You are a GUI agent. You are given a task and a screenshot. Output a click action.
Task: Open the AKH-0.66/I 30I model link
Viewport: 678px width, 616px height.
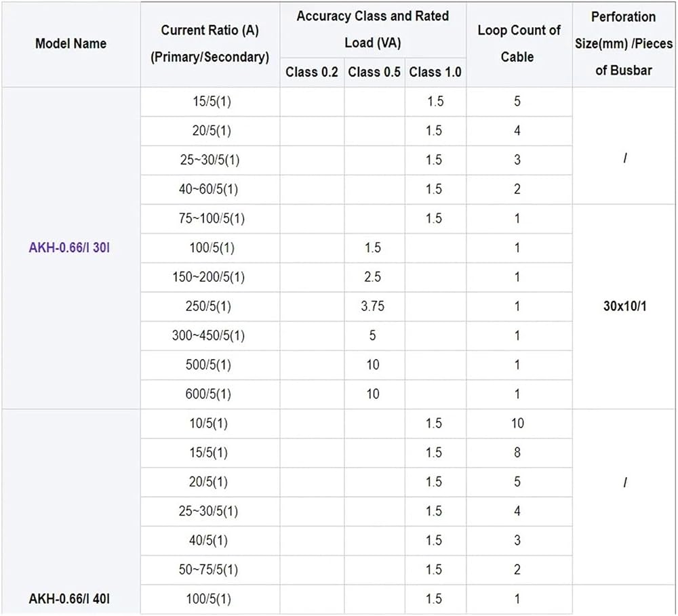coord(69,248)
